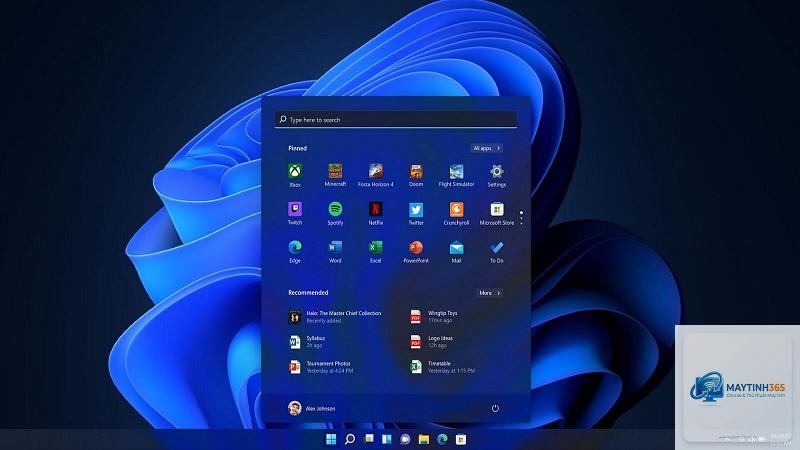This screenshot has width=800, height=450.
Task: Launch Edge from the pinned section
Action: (295, 252)
